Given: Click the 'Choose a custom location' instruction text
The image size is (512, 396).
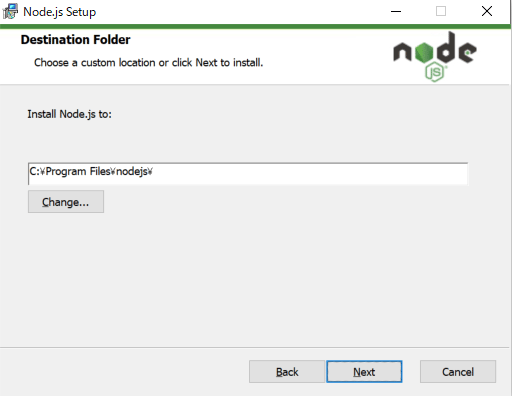Looking at the screenshot, I should [x=149, y=63].
